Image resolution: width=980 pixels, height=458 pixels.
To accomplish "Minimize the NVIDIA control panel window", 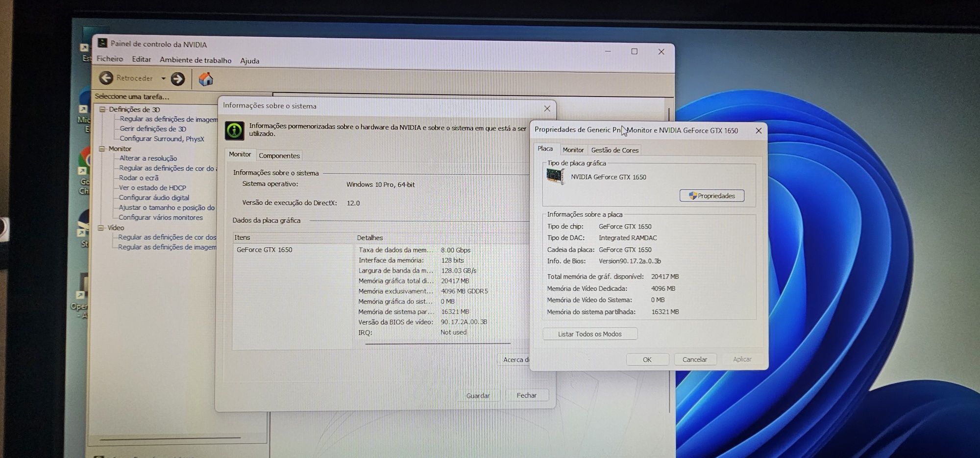I will coord(608,51).
